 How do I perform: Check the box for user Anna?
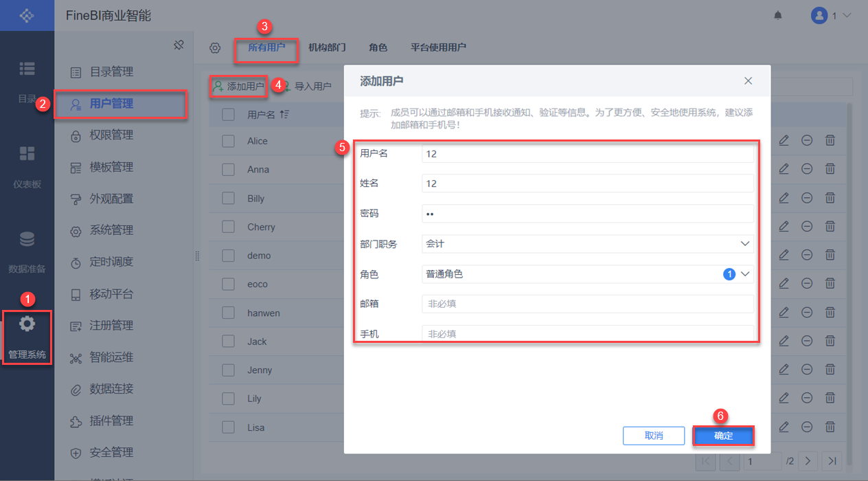tap(229, 169)
